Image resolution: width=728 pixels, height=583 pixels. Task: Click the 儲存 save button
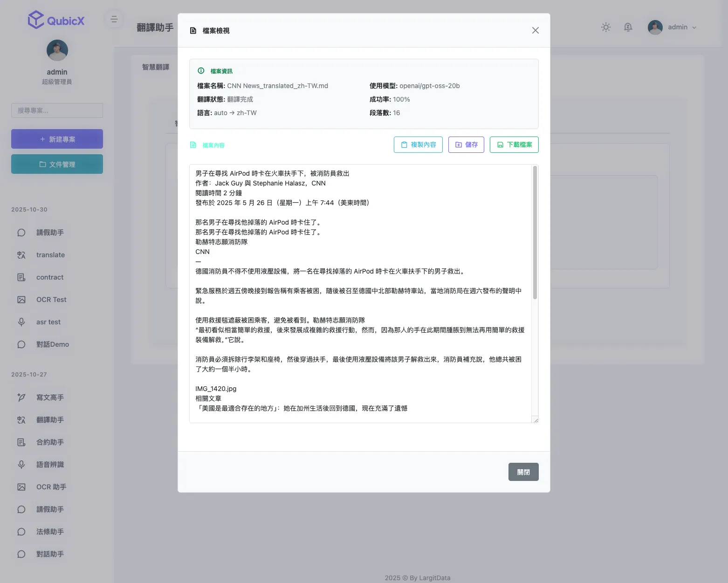pyautogui.click(x=466, y=144)
